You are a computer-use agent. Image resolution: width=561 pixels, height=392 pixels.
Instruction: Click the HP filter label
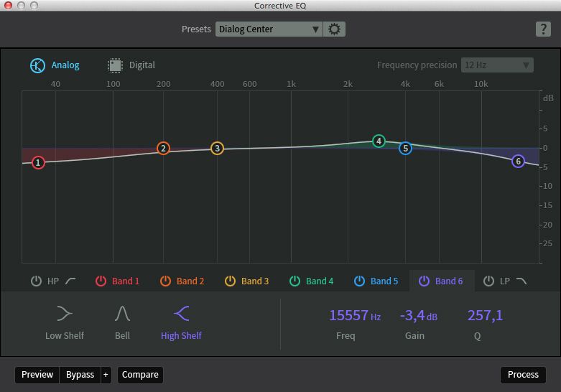coord(53,281)
